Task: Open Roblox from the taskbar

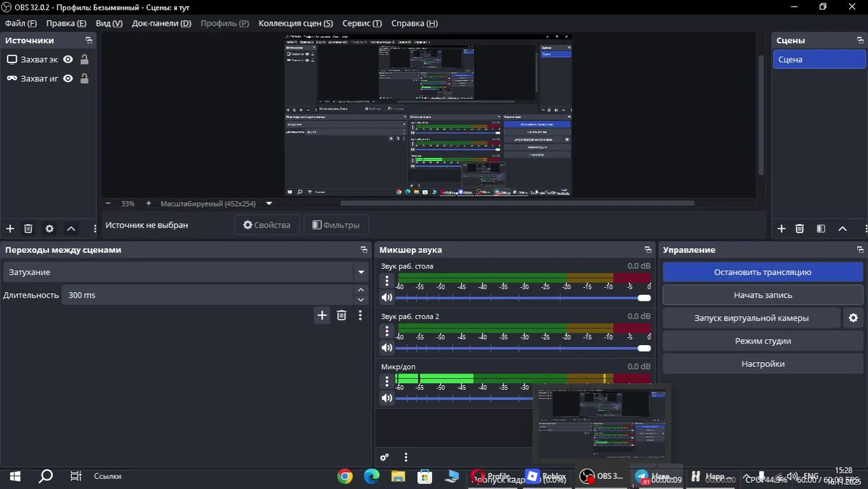Action: [547, 477]
